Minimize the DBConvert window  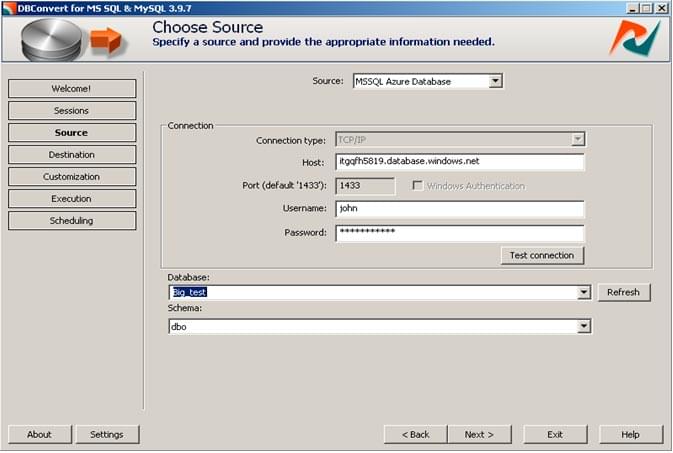(x=632, y=8)
